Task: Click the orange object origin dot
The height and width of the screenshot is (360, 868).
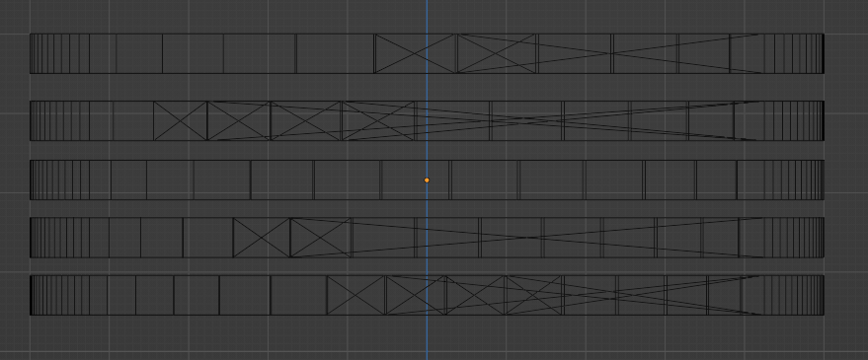Action: point(427,180)
